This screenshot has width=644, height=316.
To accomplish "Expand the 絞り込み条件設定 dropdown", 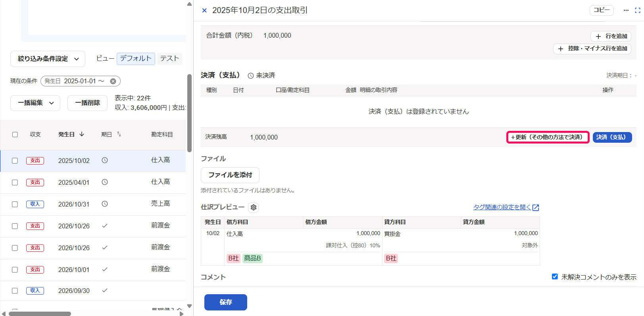I will coord(48,59).
